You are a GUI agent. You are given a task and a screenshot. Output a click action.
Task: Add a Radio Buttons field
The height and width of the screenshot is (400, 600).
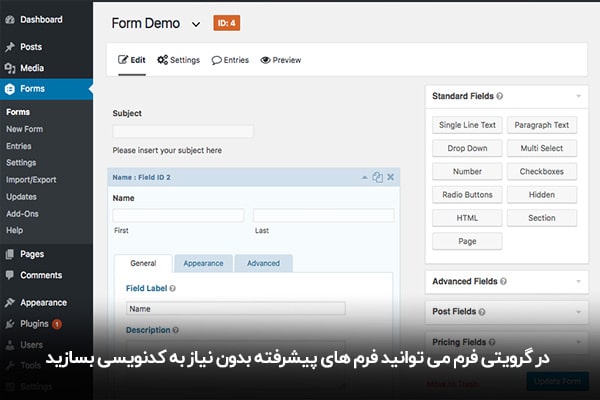(467, 195)
